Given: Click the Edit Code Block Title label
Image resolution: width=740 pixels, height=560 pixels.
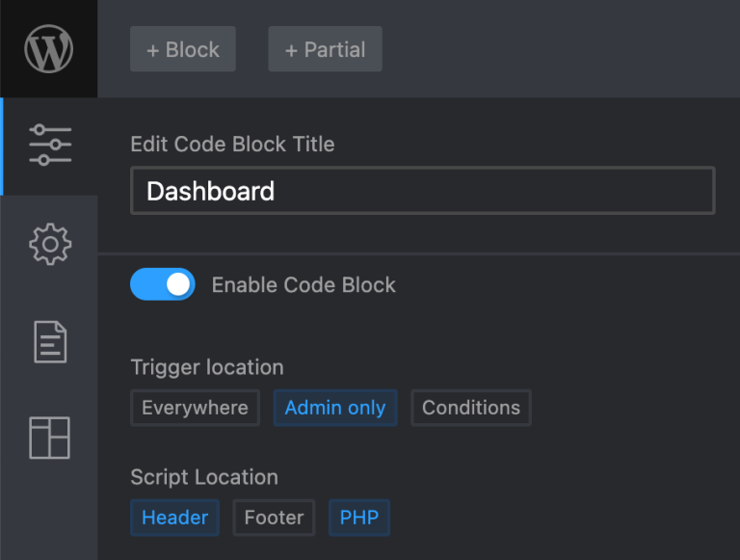Looking at the screenshot, I should pos(232,144).
